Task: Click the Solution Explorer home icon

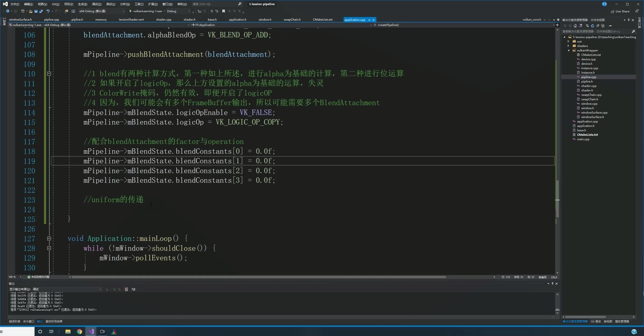Action: click(x=575, y=26)
